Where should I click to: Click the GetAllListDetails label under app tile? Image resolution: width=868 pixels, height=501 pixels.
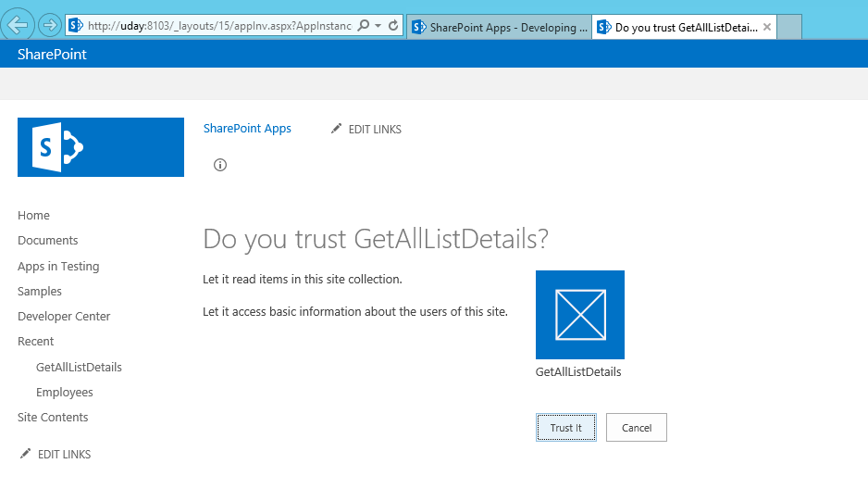click(578, 372)
